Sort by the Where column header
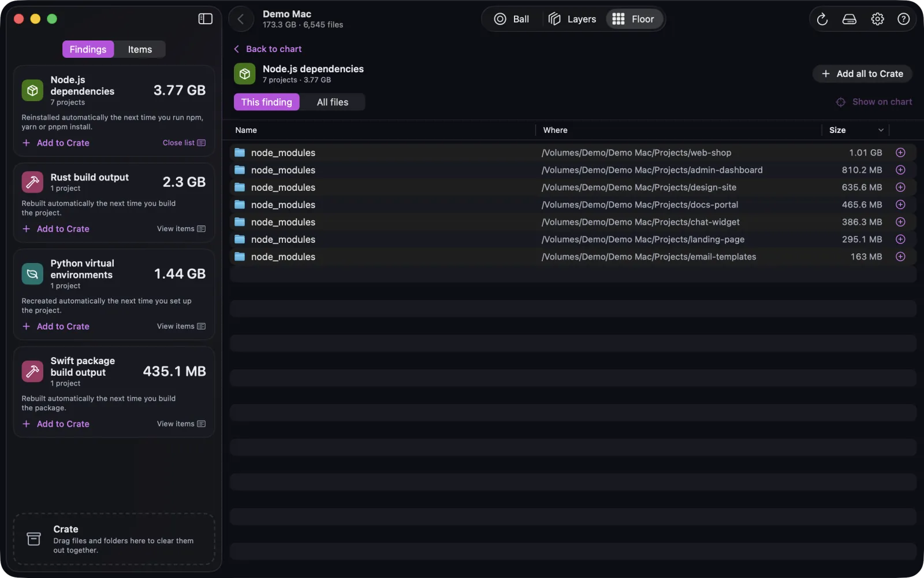 pos(556,130)
